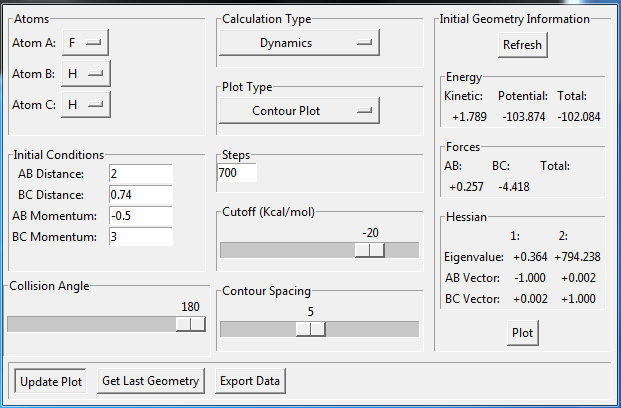Click the Get Last Geometry button
Screen dimensions: 621x408
[x=151, y=381]
